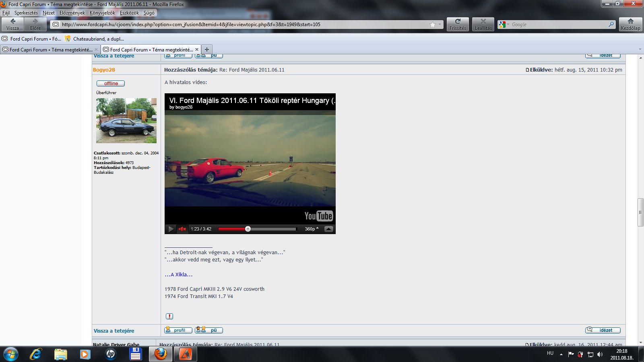Open the Könyvjelzők menu
Viewport: 644px width, 362px height.
pyautogui.click(x=102, y=13)
